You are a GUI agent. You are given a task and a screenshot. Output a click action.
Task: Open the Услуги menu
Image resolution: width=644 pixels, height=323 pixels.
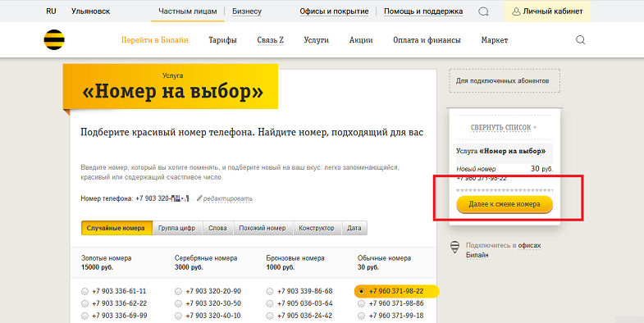316,40
